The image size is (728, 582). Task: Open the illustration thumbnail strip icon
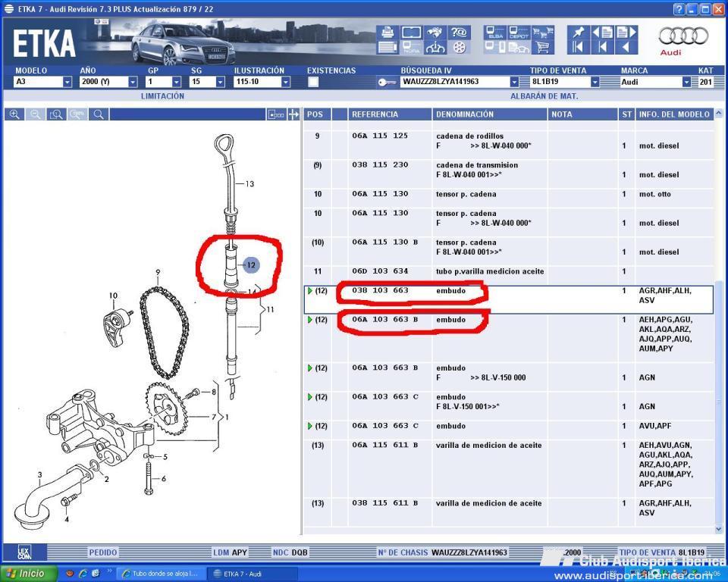click(x=276, y=114)
